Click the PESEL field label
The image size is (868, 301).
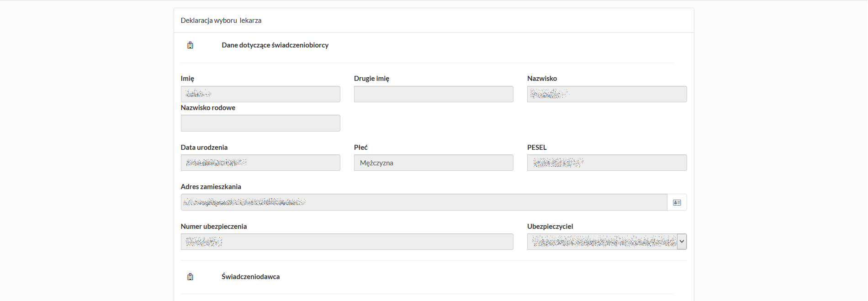click(537, 148)
